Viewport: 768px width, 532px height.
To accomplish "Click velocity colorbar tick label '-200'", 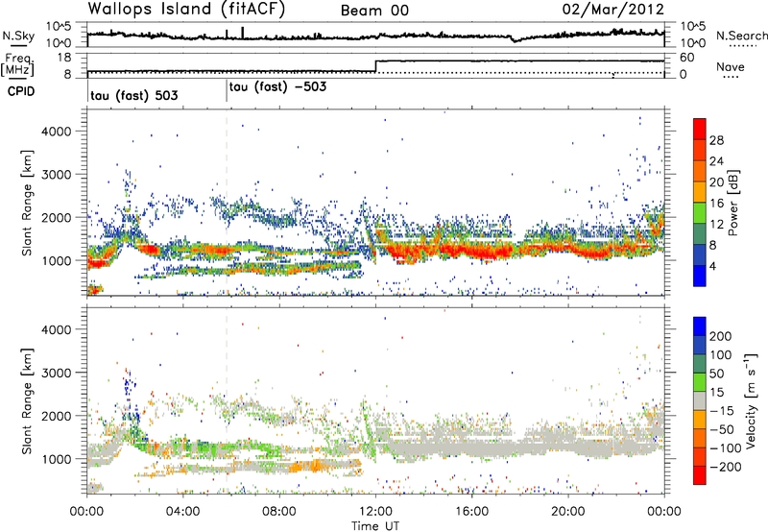I will click(726, 467).
